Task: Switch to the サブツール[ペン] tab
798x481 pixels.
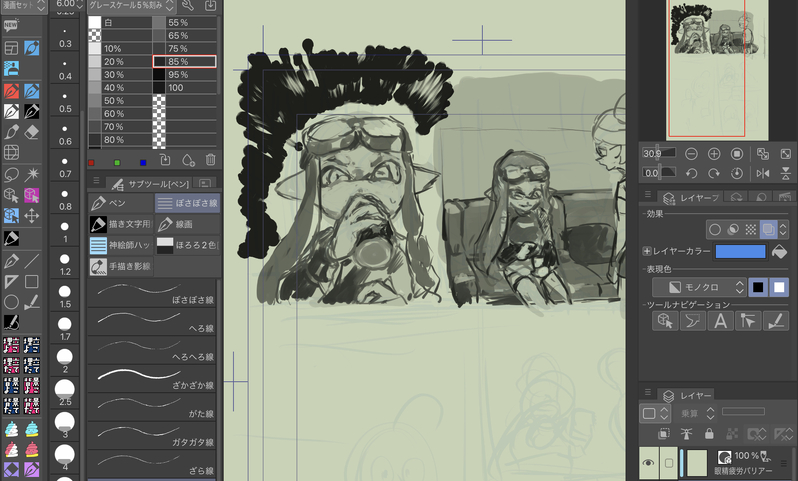Action: tap(151, 184)
